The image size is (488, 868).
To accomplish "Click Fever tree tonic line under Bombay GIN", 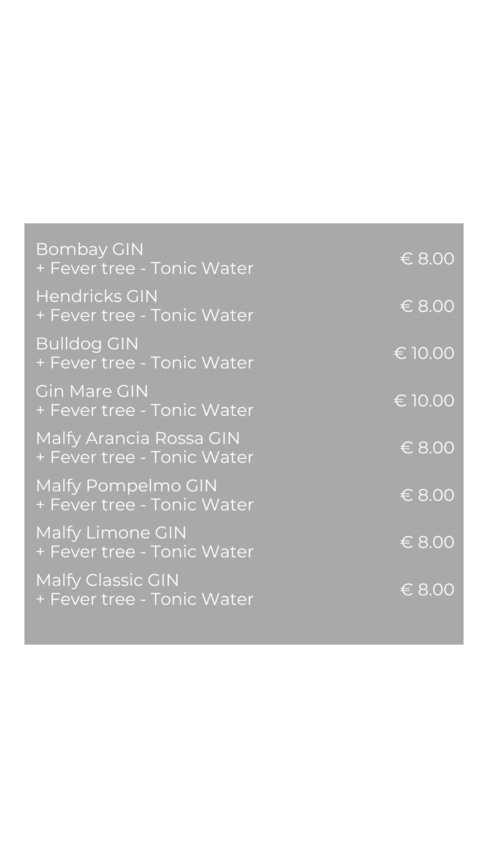I will click(145, 268).
